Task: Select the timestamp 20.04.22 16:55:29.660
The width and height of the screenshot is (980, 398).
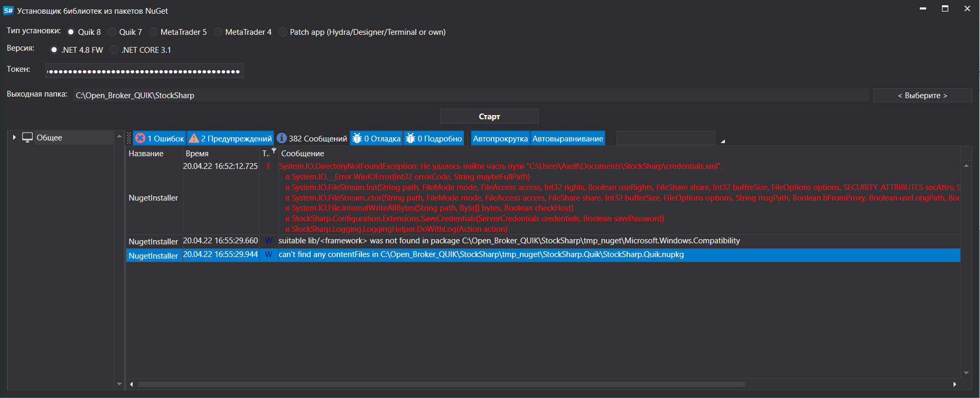Action: tap(220, 241)
